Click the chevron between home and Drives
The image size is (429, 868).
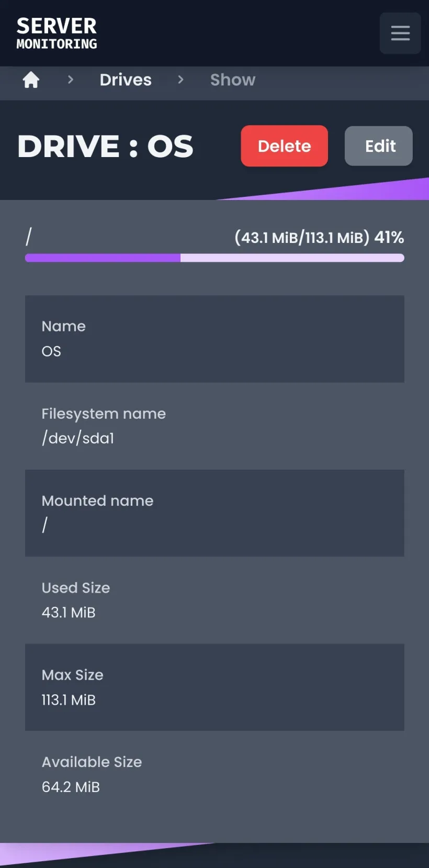(x=70, y=80)
